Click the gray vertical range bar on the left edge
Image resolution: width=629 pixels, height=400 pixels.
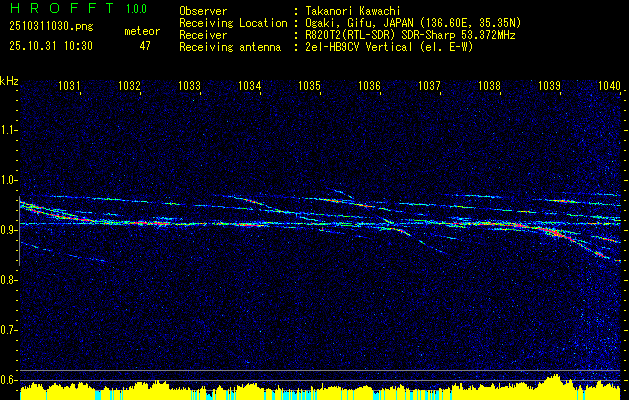coord(20,231)
